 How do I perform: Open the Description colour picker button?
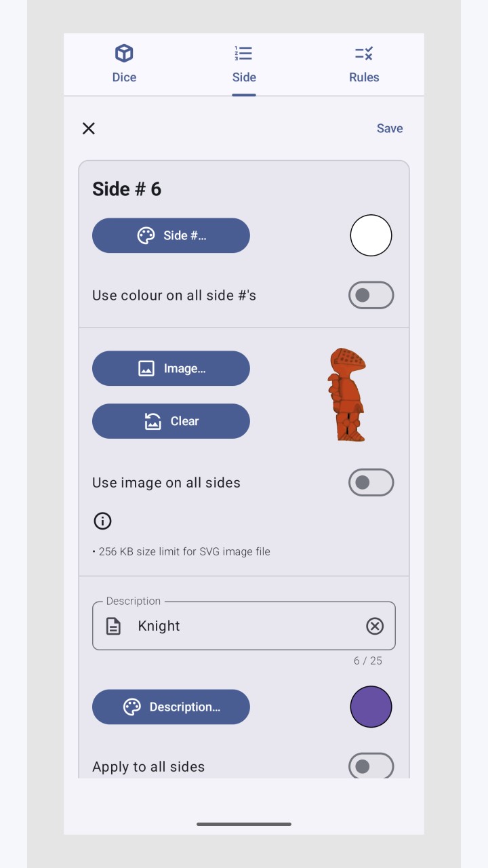tap(171, 707)
